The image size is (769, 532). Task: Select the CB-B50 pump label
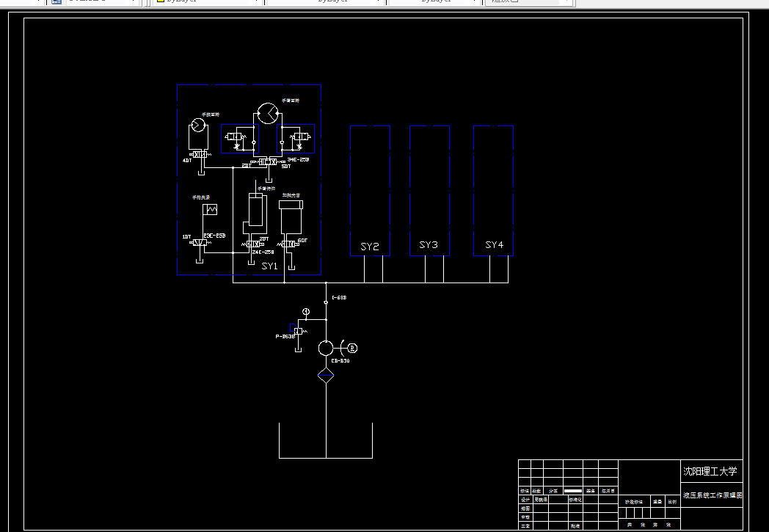pyautogui.click(x=340, y=361)
